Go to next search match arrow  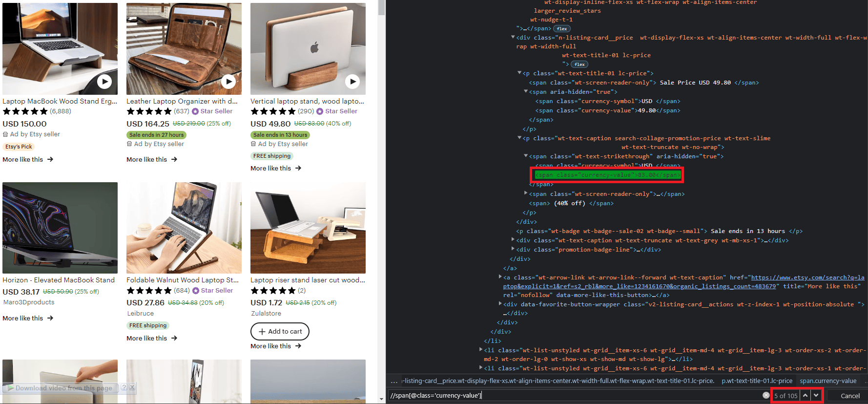(x=816, y=395)
